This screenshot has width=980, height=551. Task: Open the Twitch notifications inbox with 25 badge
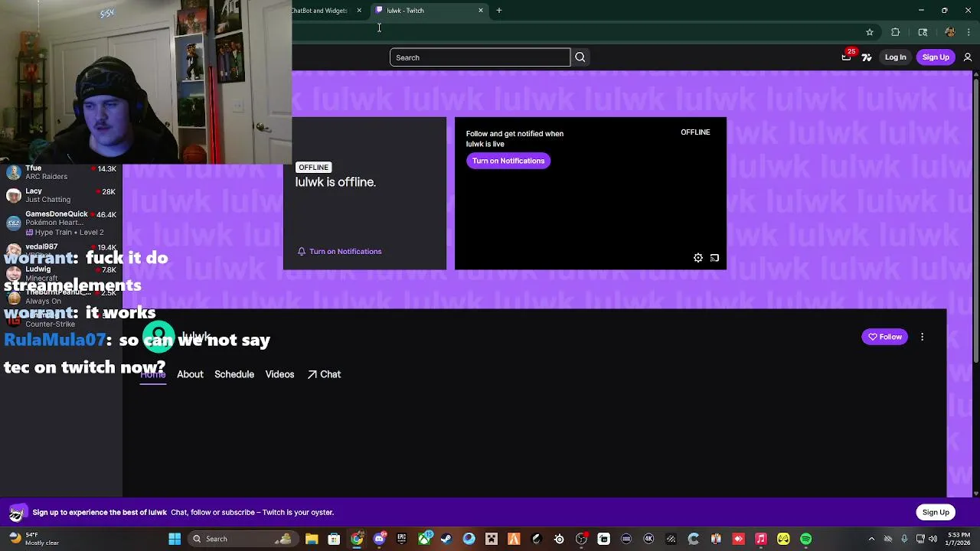pyautogui.click(x=847, y=57)
